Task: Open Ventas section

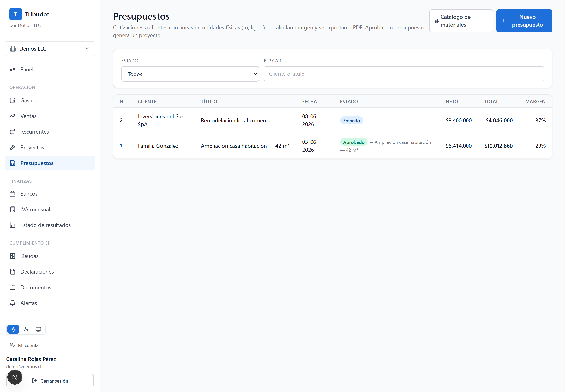Action: 50,116
